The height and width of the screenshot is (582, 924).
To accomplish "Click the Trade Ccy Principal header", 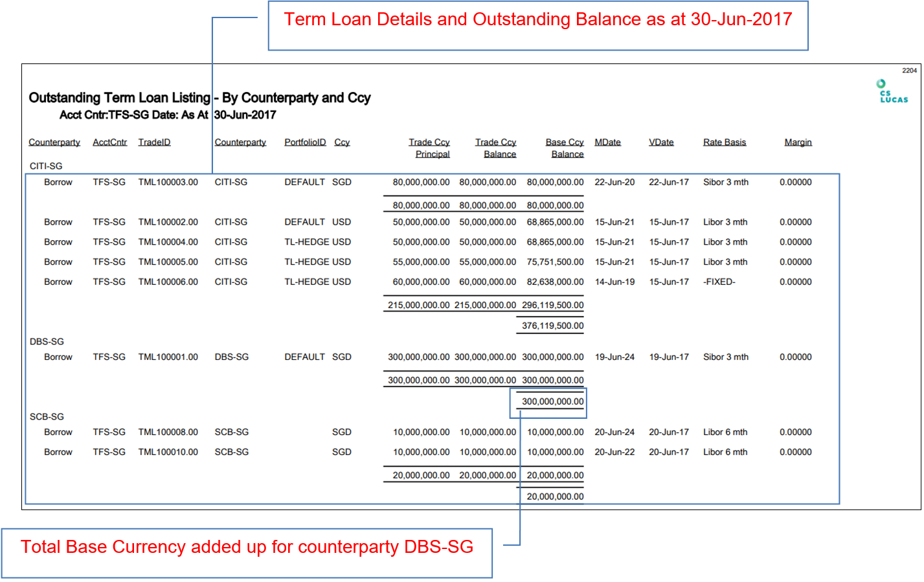I will [x=430, y=148].
